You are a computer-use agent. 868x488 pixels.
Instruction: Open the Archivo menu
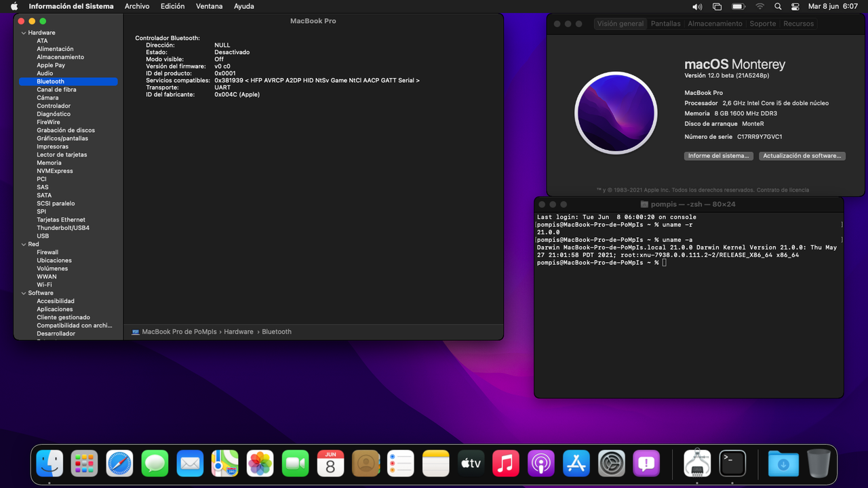(x=137, y=6)
